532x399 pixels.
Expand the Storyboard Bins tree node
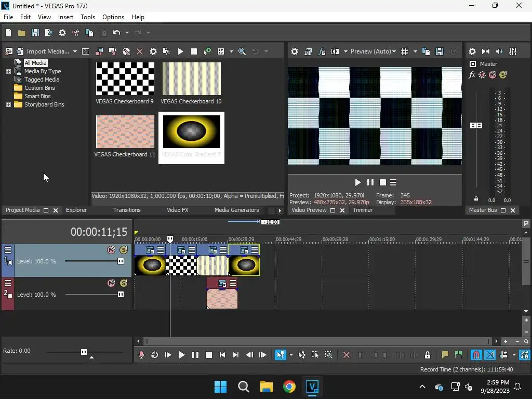[8, 104]
